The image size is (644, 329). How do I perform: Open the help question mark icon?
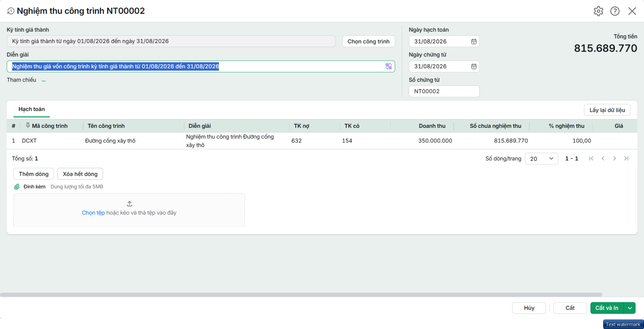pos(615,11)
